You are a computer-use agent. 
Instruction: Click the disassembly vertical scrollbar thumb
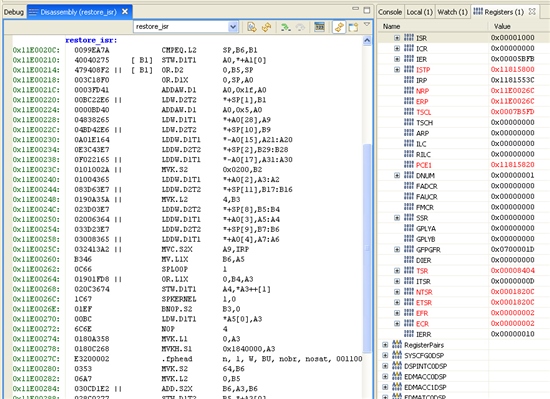pos(367,248)
